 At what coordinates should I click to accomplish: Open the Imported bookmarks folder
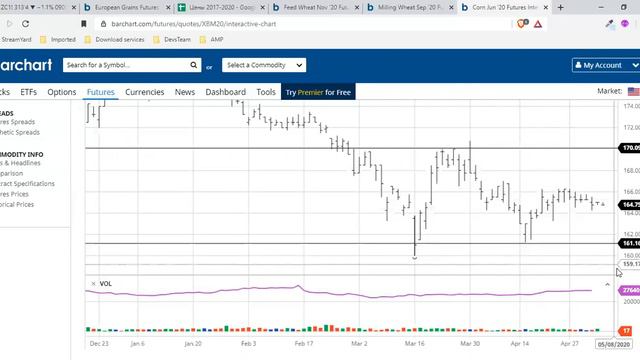58,40
